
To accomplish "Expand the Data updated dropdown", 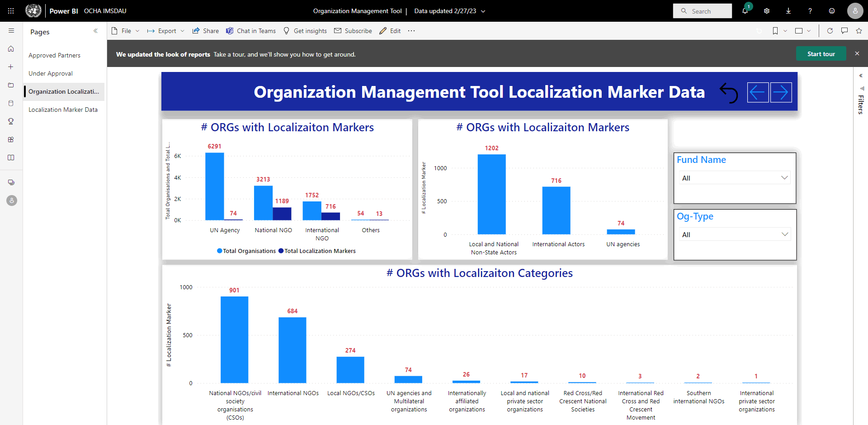I will (x=483, y=11).
